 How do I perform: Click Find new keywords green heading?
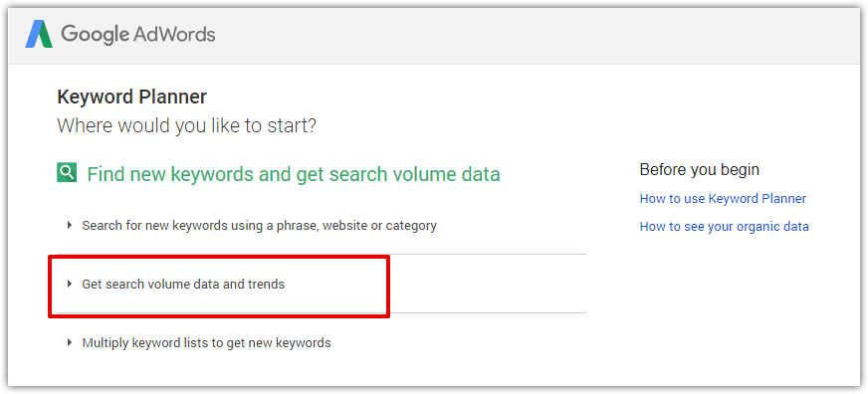pyautogui.click(x=294, y=174)
